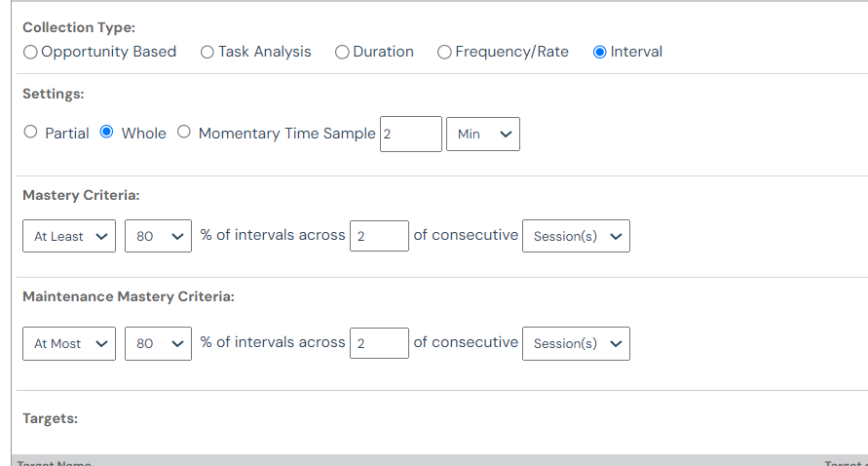Open Maintenance Mastery Session(s) dropdown
This screenshot has height=466, width=868.
point(576,343)
